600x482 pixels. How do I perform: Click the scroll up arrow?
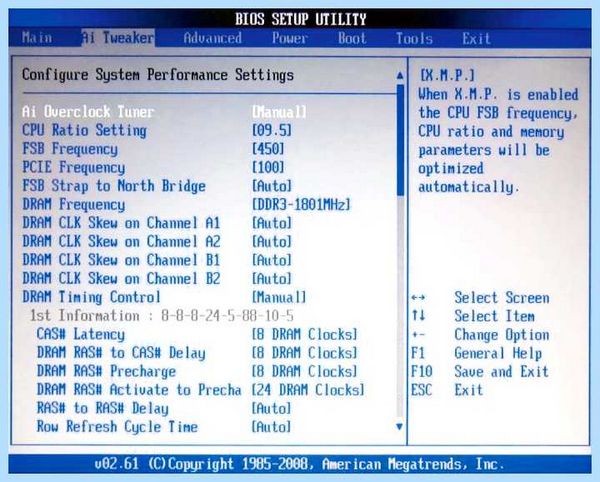pyautogui.click(x=400, y=75)
